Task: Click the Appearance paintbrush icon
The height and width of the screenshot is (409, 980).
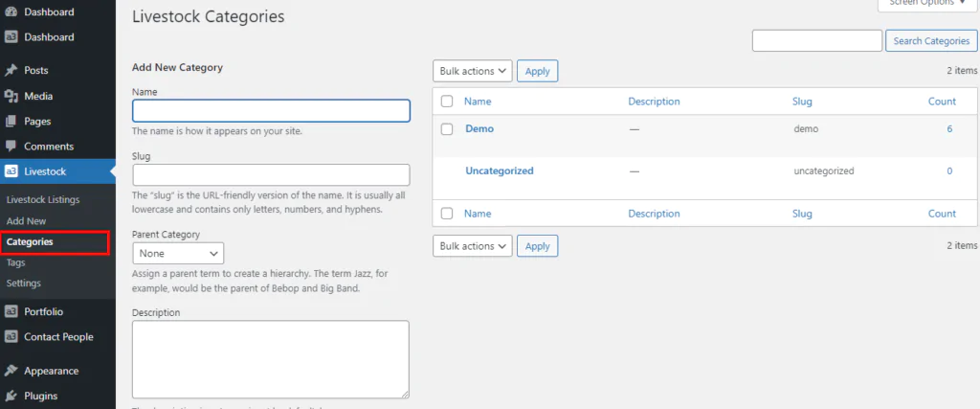Action: pos(11,371)
